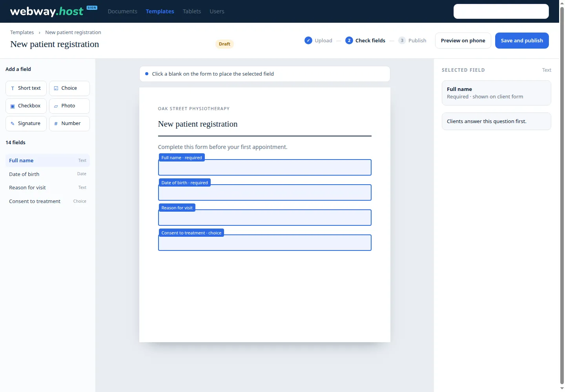This screenshot has width=565, height=392.
Task: Click the Signature pen icon
Action: tap(13, 124)
